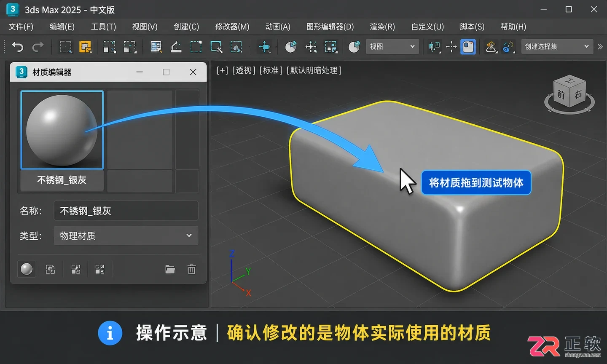Open the 自定义(U) menu
The width and height of the screenshot is (607, 364).
(427, 27)
